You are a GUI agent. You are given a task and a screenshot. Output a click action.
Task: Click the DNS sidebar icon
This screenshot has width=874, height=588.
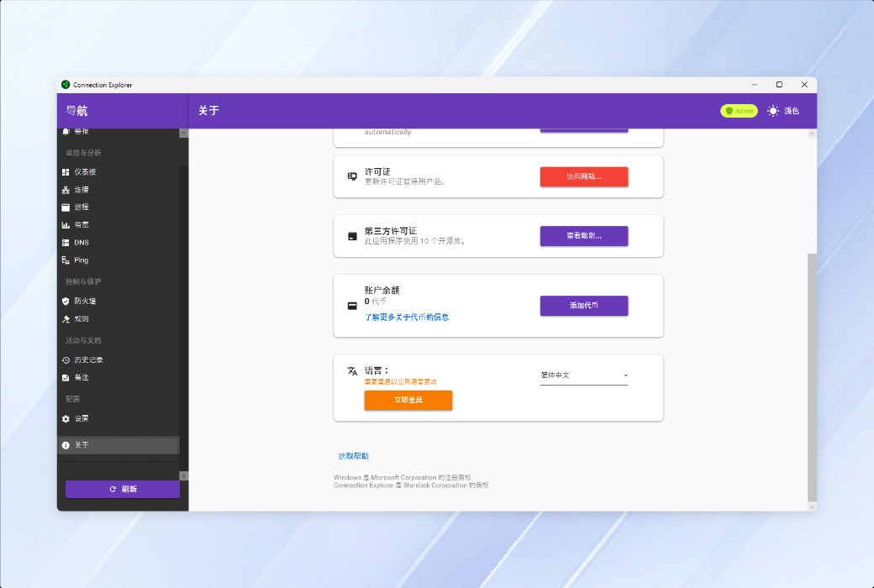66,243
